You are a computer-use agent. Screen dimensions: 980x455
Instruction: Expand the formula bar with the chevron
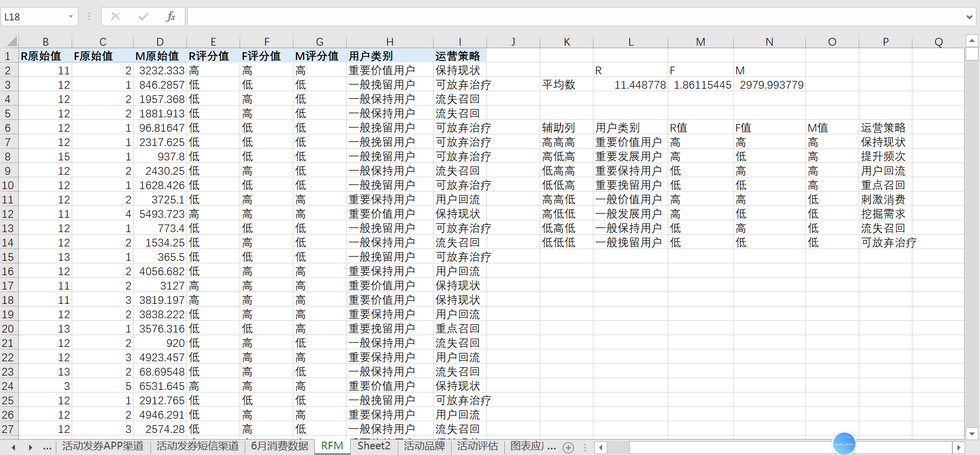point(969,17)
